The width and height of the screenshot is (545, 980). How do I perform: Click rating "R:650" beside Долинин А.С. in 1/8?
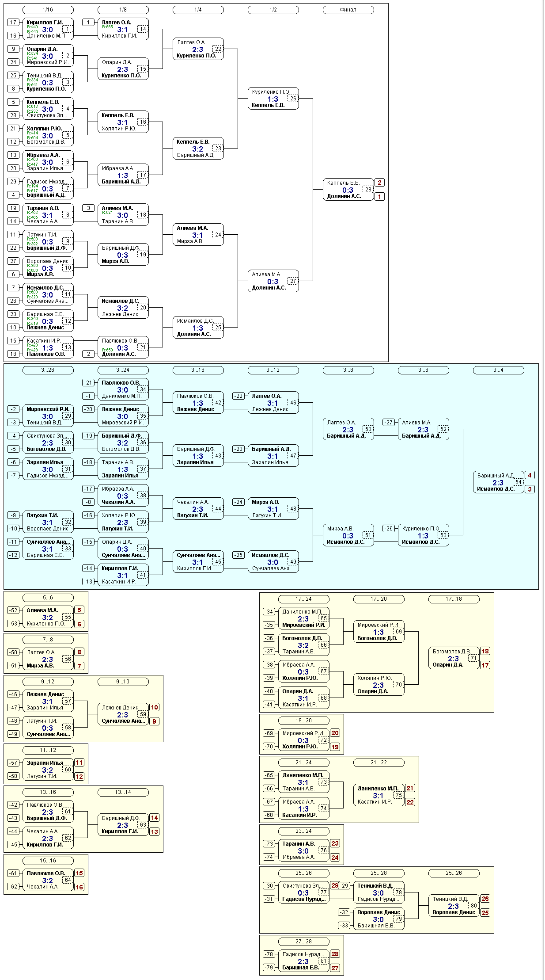[107, 350]
